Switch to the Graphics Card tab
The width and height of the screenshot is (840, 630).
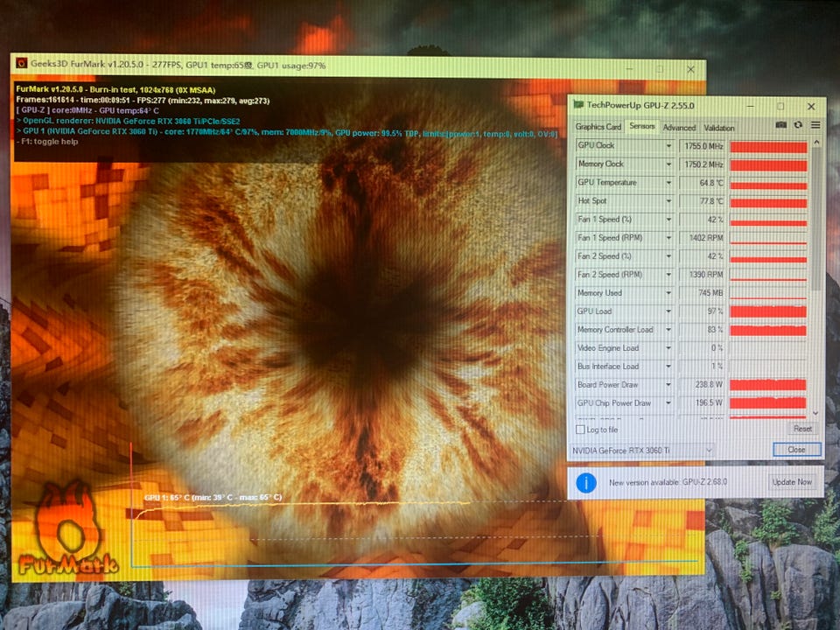coord(598,127)
